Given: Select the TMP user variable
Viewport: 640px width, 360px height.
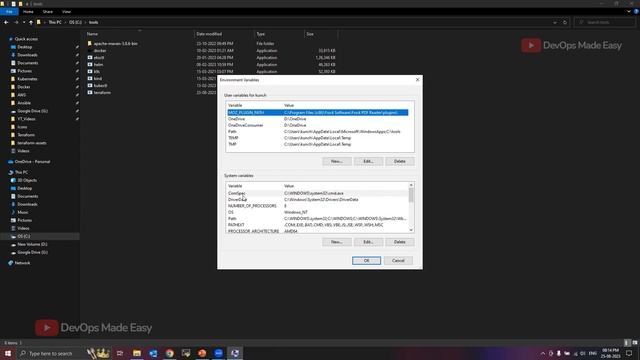Looking at the screenshot, I should tap(318, 144).
